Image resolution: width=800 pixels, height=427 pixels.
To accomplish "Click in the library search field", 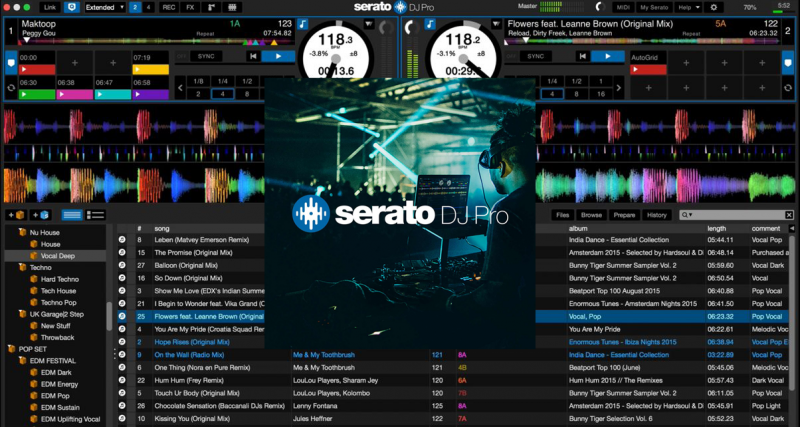I will click(x=736, y=215).
